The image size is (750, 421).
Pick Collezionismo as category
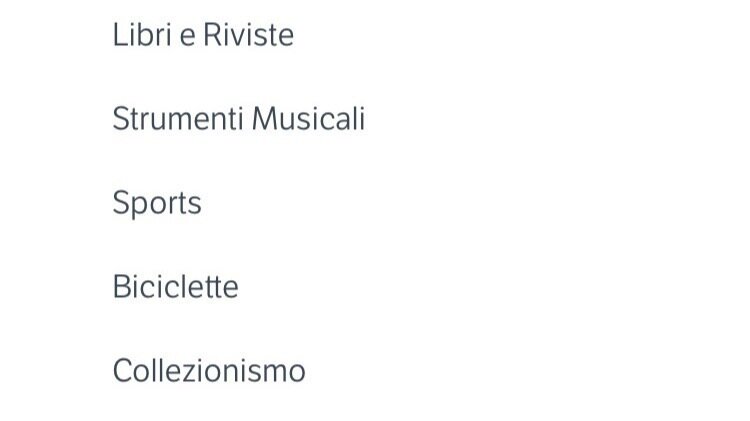tap(209, 371)
